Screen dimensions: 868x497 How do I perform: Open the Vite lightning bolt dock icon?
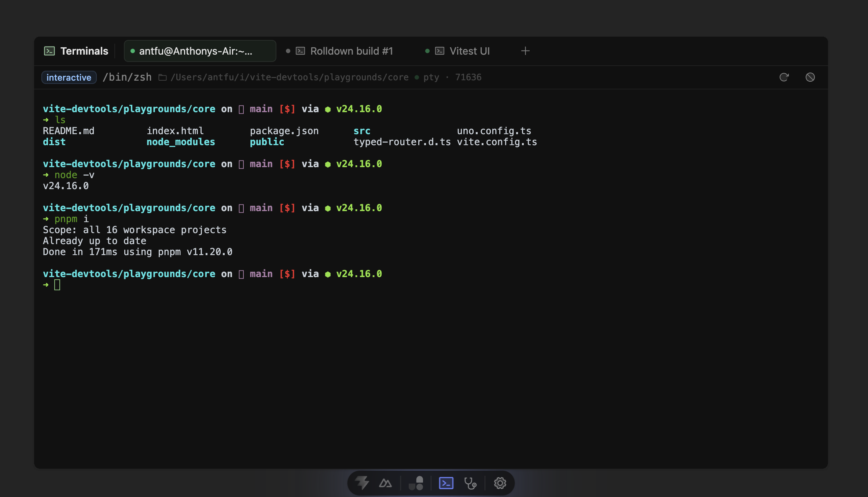362,483
